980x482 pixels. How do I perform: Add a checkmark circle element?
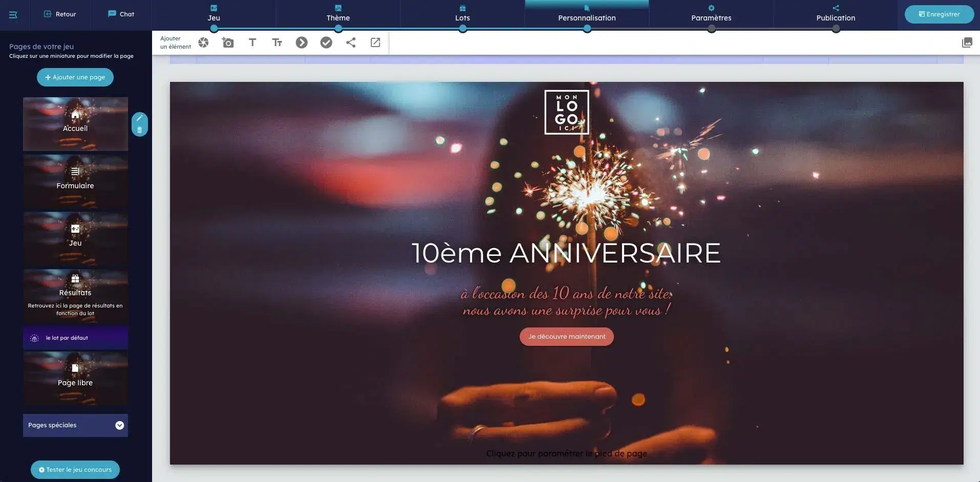coord(326,42)
